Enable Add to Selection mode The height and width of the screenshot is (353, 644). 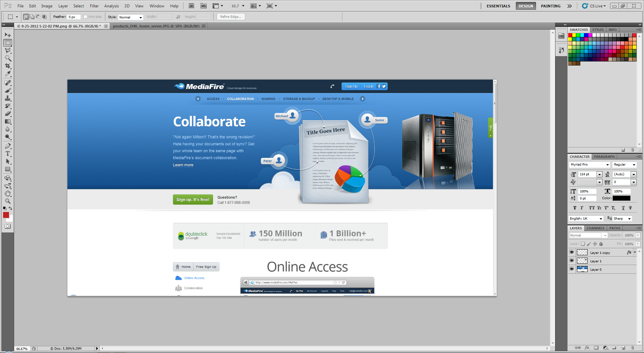coord(32,16)
